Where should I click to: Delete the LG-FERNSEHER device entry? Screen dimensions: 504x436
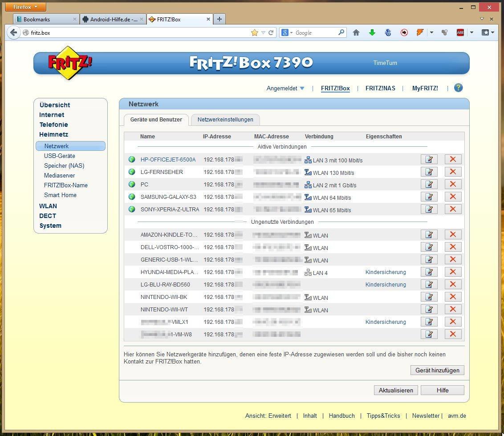pos(453,172)
